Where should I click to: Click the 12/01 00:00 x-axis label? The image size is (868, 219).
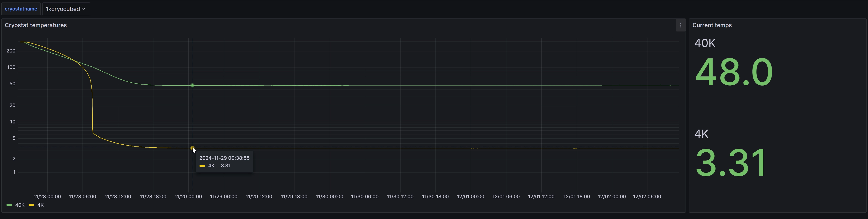coord(471,196)
